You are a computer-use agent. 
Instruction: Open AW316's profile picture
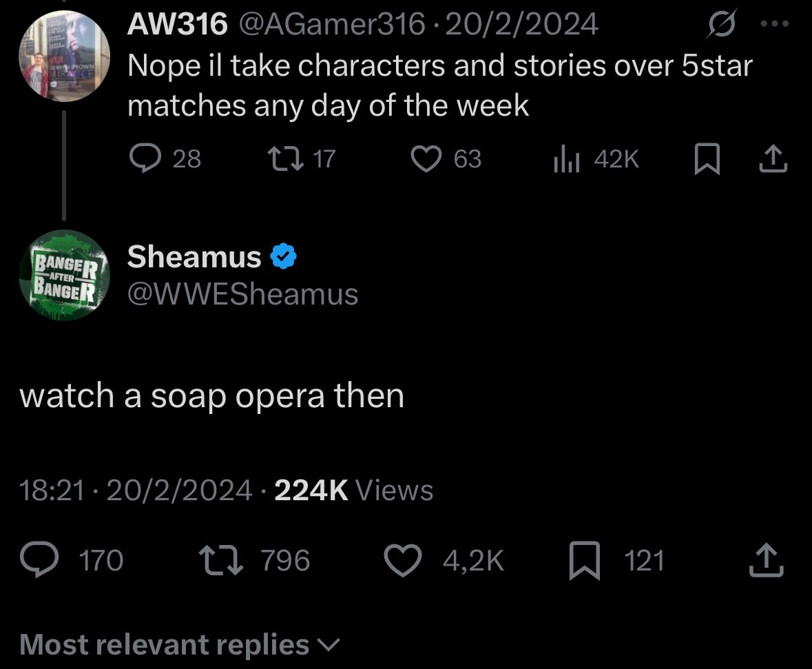click(x=61, y=55)
